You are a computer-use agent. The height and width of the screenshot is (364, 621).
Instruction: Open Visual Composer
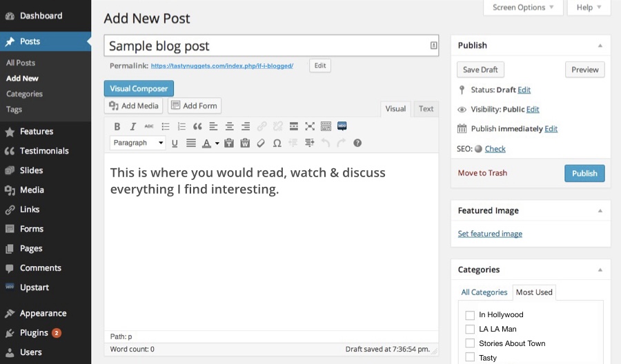tap(139, 89)
